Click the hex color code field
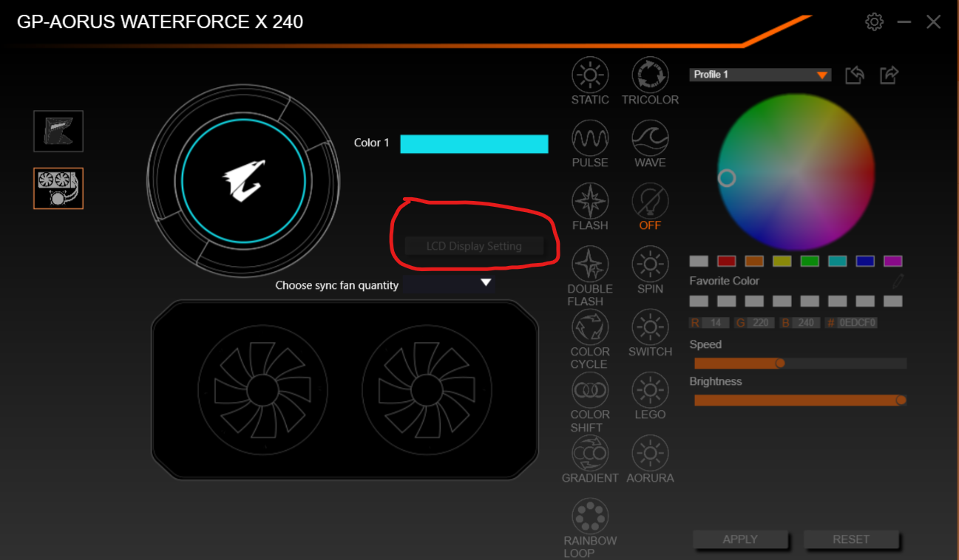 (x=857, y=323)
